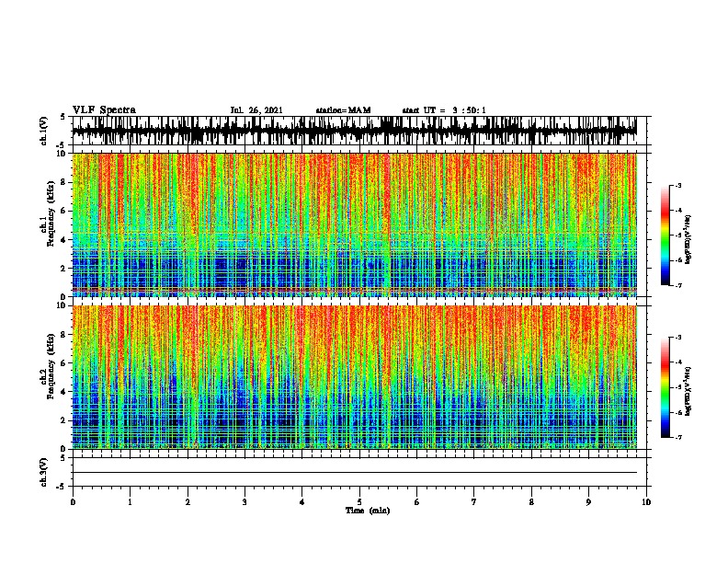Click the "8" kHz tick of ch.1 spectrogram

[63, 182]
